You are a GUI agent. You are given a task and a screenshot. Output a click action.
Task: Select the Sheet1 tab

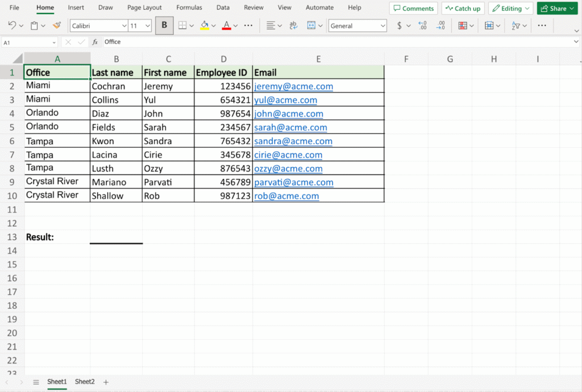[57, 382]
